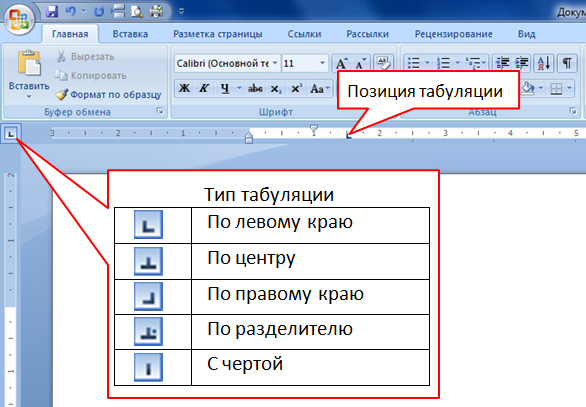Open the font size 11 dropdown
This screenshot has height=407, width=586.
click(x=323, y=63)
